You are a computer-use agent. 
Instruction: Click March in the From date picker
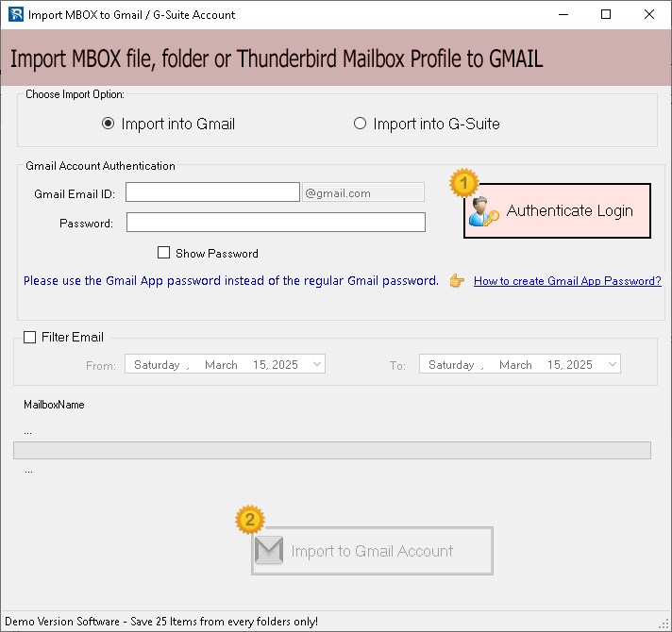221,365
